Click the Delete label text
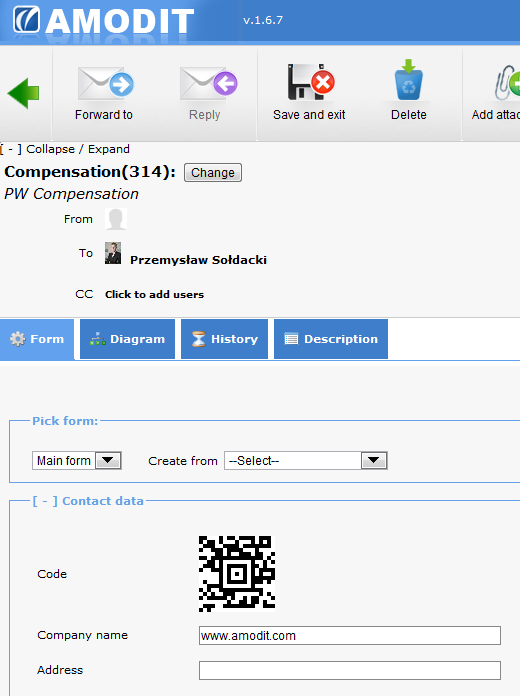The width and height of the screenshot is (520, 696). [x=409, y=115]
